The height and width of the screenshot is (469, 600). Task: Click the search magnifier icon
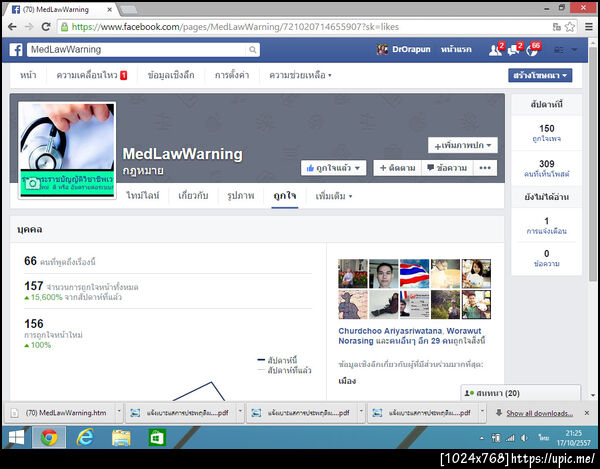point(253,50)
